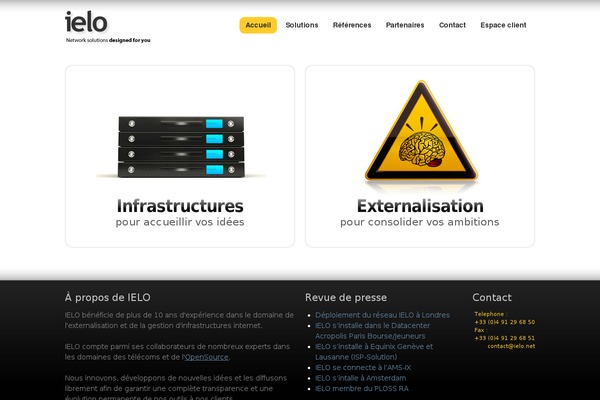Click the brain warning triangle icon
This screenshot has width=600, height=400.
[421, 131]
